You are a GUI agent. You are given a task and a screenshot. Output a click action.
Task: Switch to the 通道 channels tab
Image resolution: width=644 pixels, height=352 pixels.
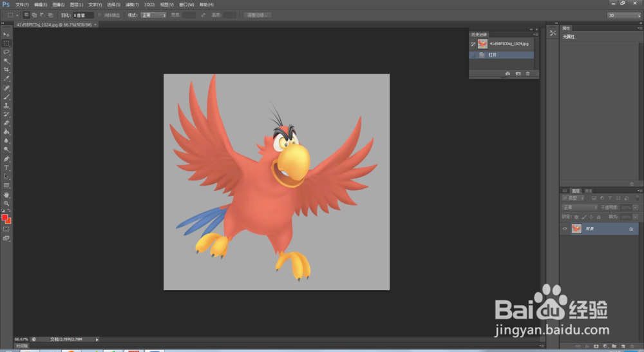[x=588, y=190]
